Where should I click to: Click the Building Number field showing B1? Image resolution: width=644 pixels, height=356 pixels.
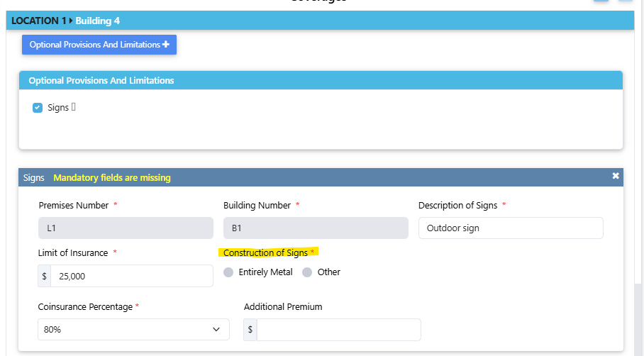(316, 228)
